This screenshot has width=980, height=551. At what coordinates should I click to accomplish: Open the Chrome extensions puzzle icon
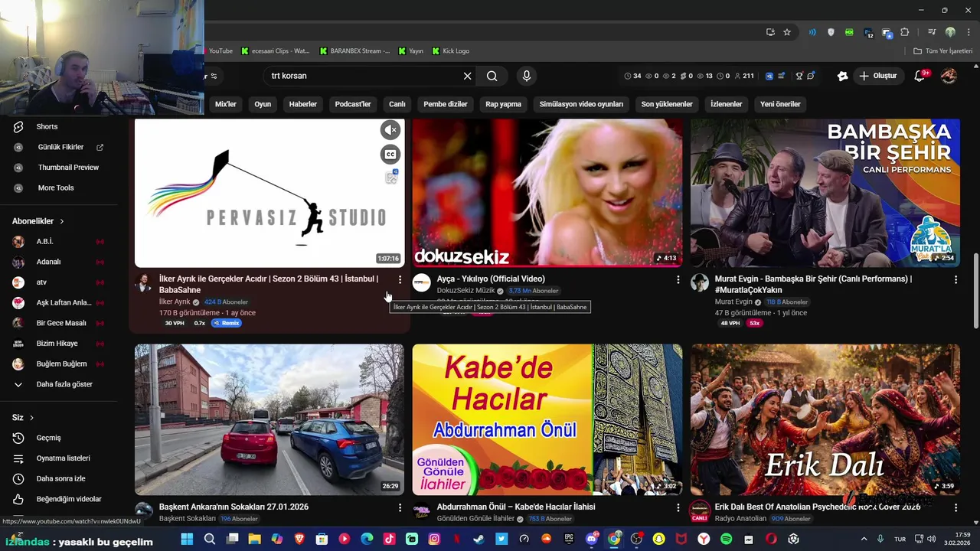tap(905, 32)
